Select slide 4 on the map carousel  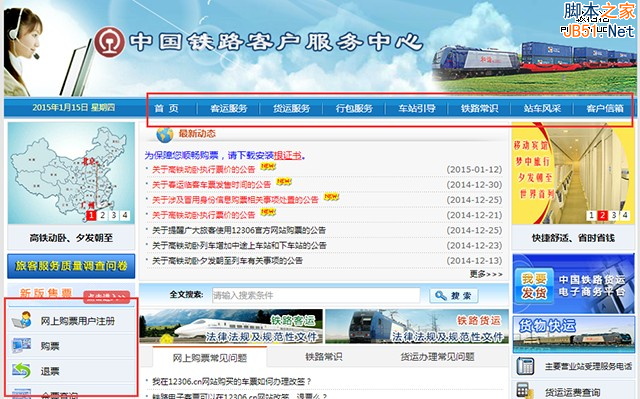coord(125,215)
